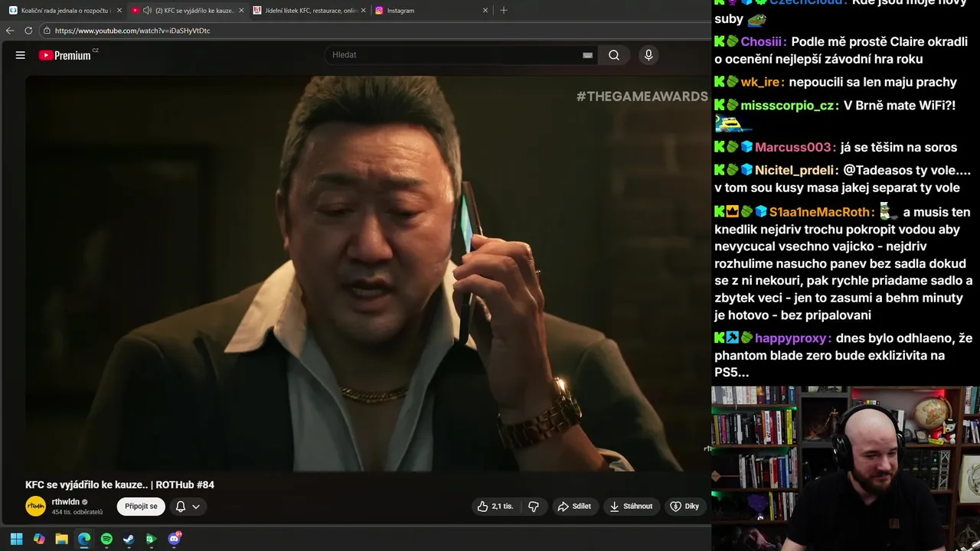This screenshot has height=551, width=980.
Task: Close the Instagram tab
Action: coord(485,11)
